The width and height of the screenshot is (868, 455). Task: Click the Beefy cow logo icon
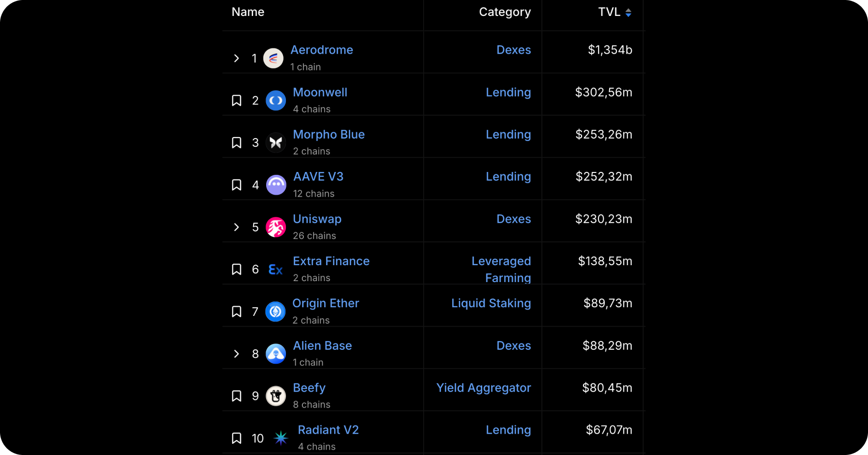click(276, 396)
